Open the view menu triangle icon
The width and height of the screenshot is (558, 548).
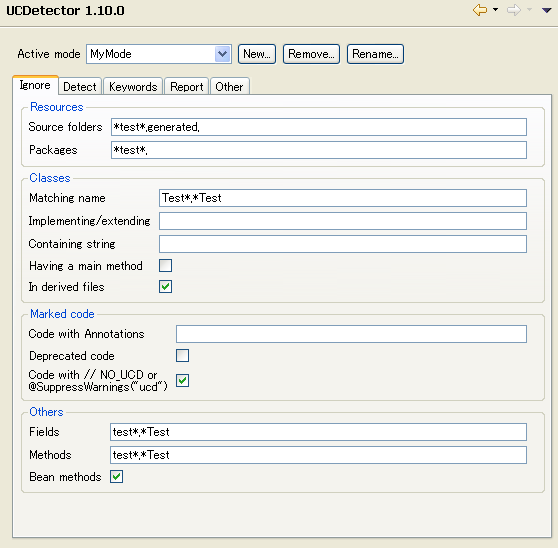pyautogui.click(x=547, y=10)
